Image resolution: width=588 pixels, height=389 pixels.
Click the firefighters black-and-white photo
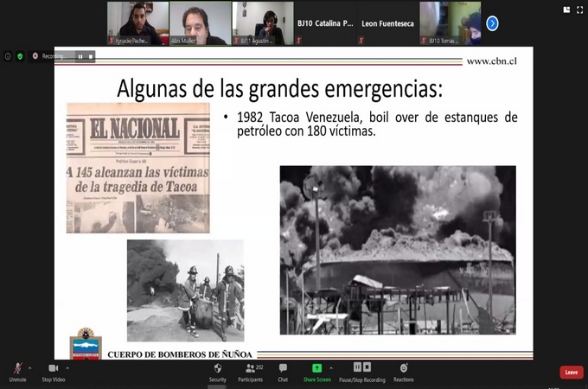[x=186, y=290]
